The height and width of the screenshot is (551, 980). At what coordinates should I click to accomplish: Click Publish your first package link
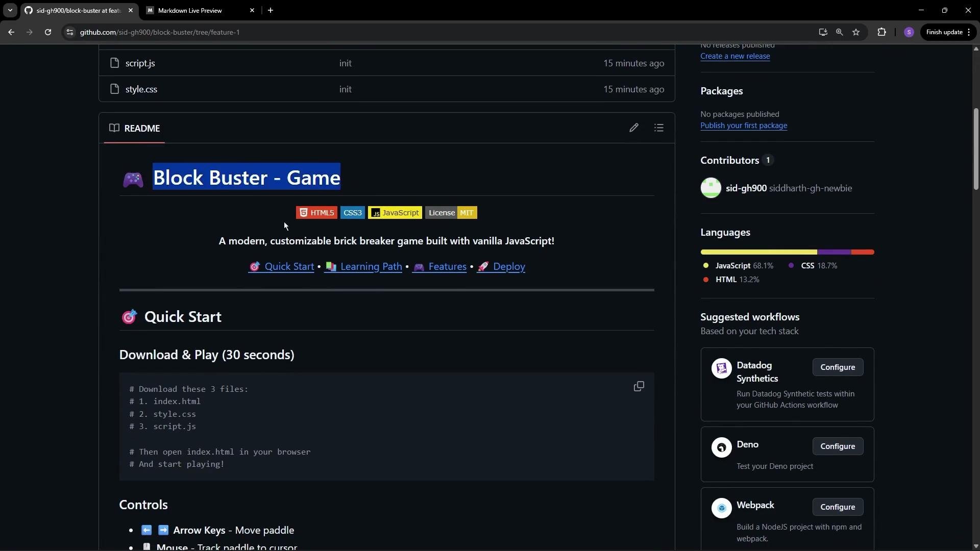(x=744, y=126)
